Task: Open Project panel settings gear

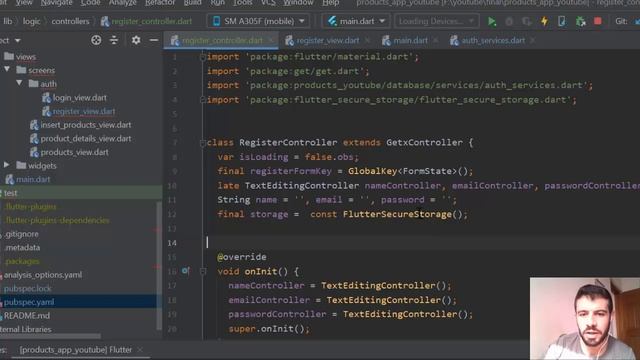Action: coord(136,40)
